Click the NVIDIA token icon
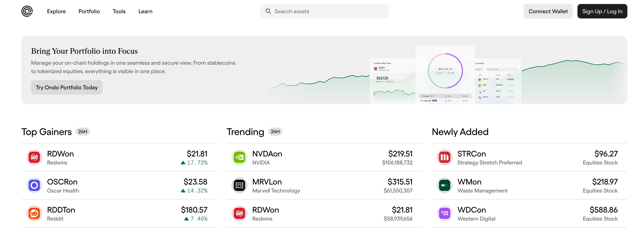644x242 pixels. click(x=239, y=157)
